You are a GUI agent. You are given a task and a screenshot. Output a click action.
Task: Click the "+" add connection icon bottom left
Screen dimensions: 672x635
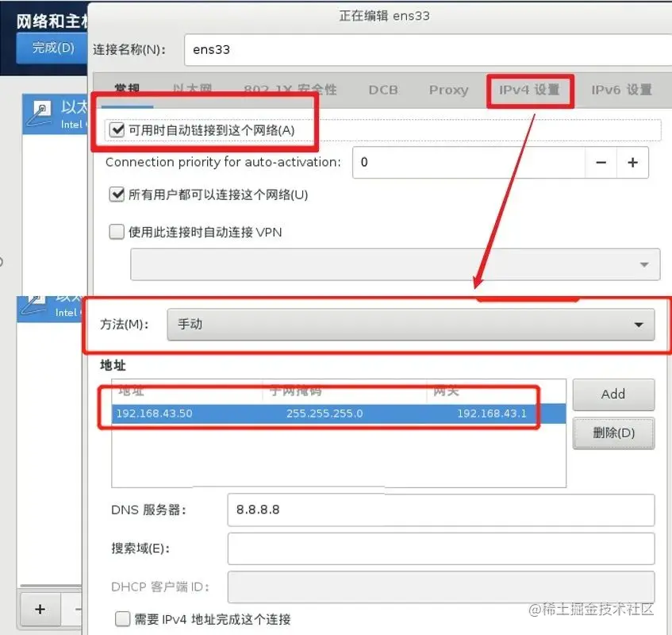click(x=40, y=610)
